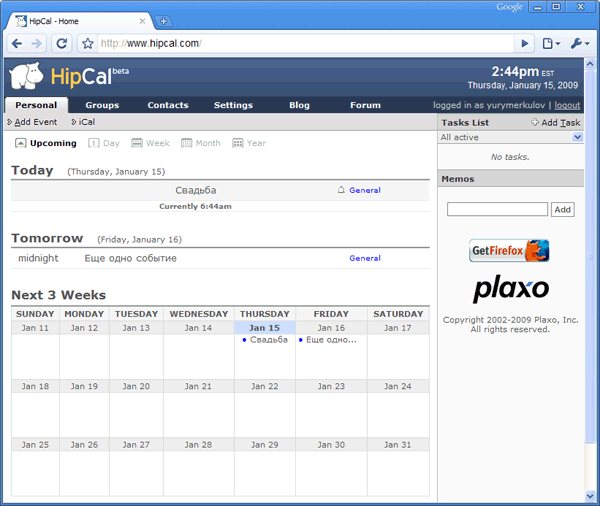Open the Contacts tab
Viewport: 600px width, 506px height.
168,105
